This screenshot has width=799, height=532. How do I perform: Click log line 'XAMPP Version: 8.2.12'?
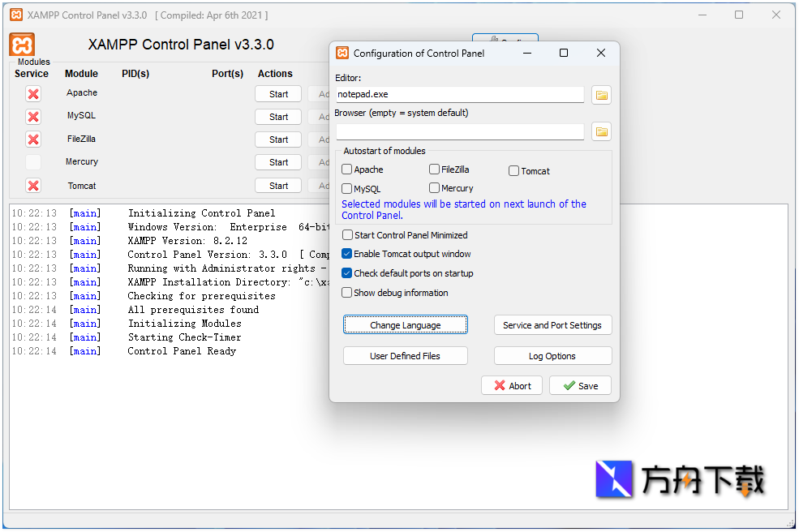(x=187, y=241)
